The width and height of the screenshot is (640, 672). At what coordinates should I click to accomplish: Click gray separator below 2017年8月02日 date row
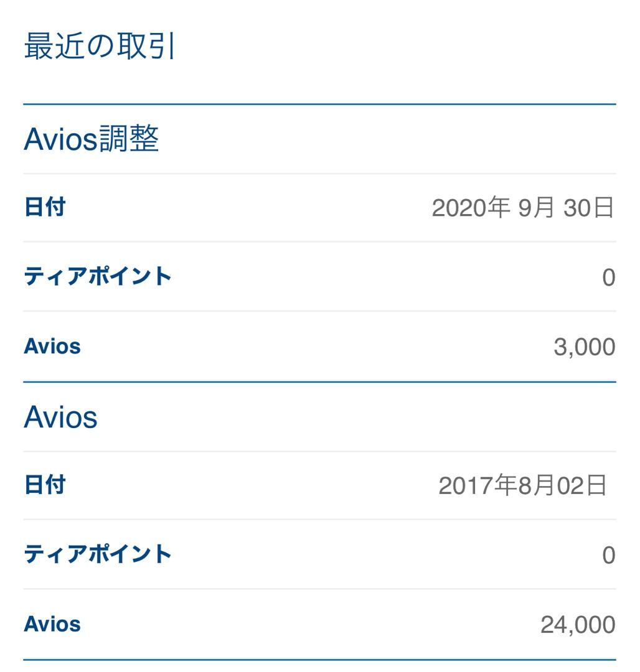click(x=319, y=520)
